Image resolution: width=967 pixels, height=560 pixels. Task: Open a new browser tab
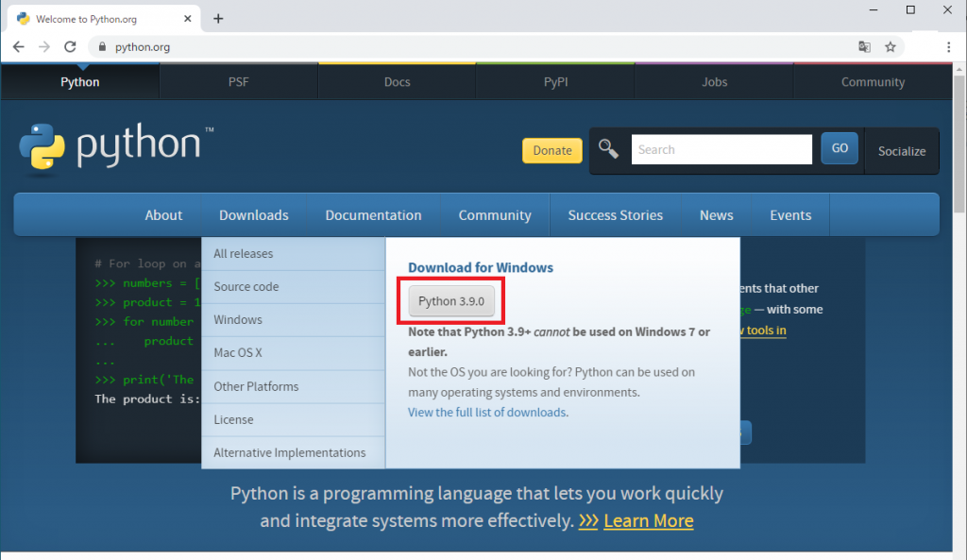tap(218, 19)
